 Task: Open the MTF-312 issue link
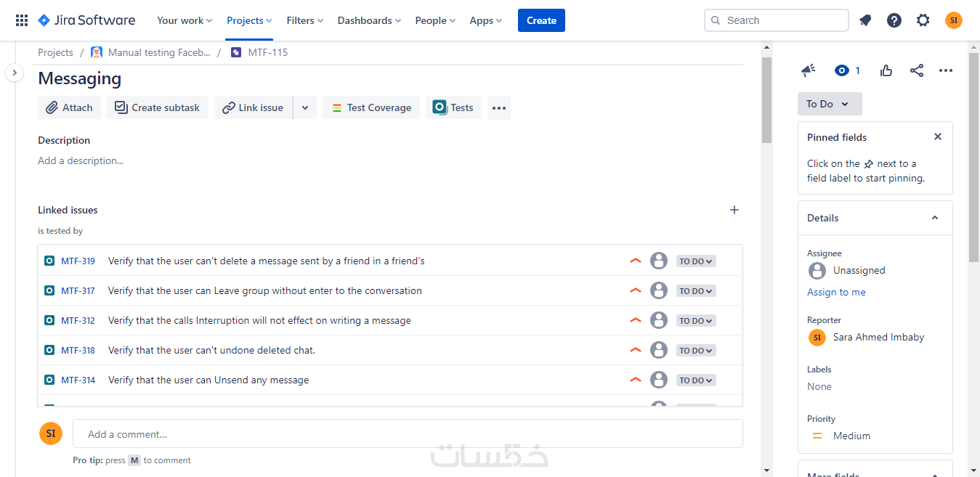tap(78, 320)
